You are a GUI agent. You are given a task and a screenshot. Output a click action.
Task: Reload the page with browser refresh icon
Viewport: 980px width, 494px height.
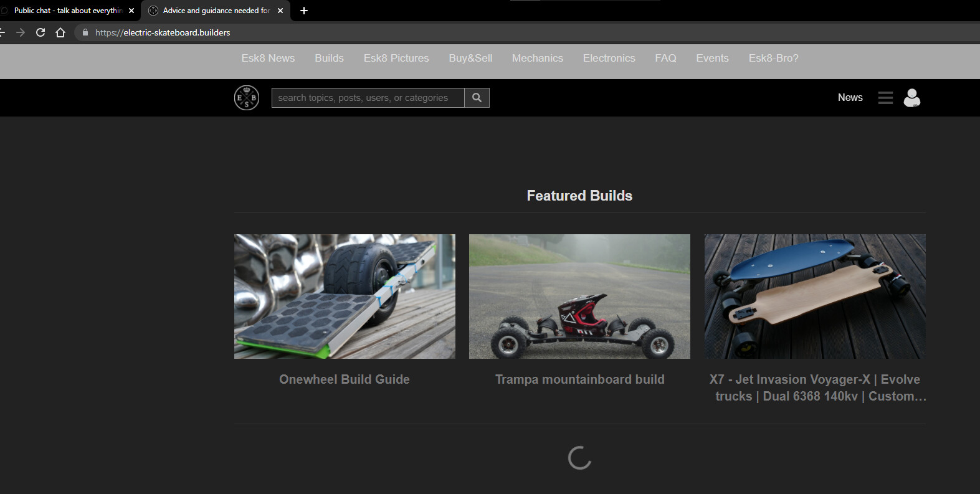(40, 32)
